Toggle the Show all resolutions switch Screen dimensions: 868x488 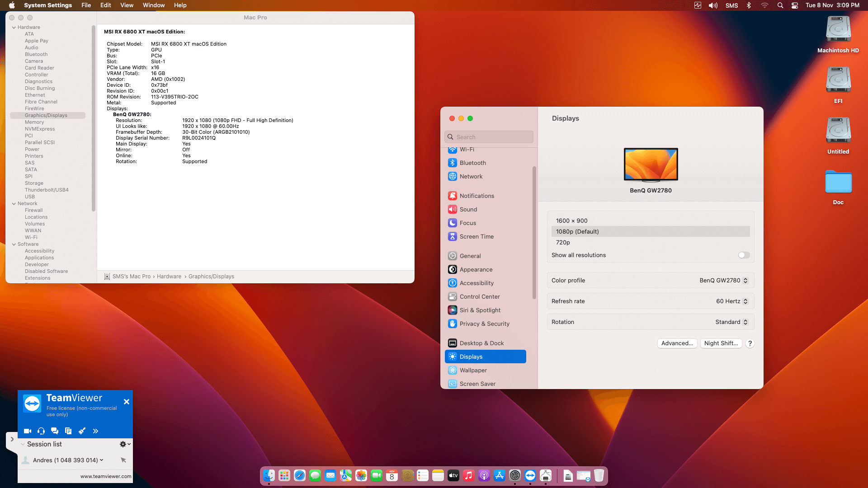pyautogui.click(x=744, y=255)
